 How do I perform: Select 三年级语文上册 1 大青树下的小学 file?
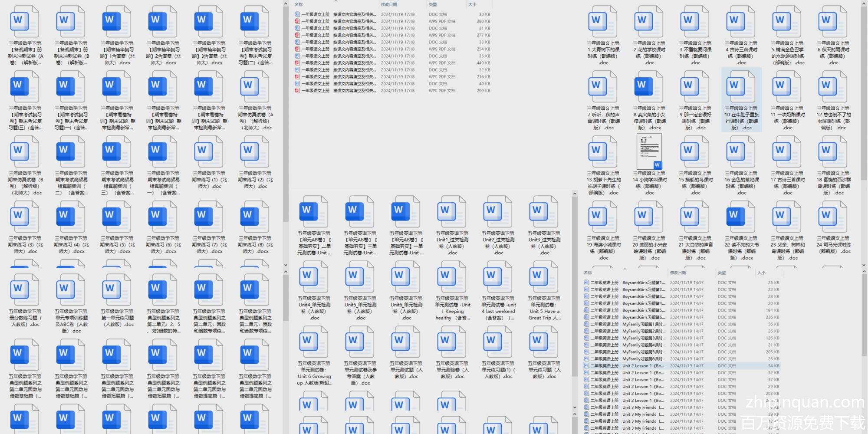603,23
